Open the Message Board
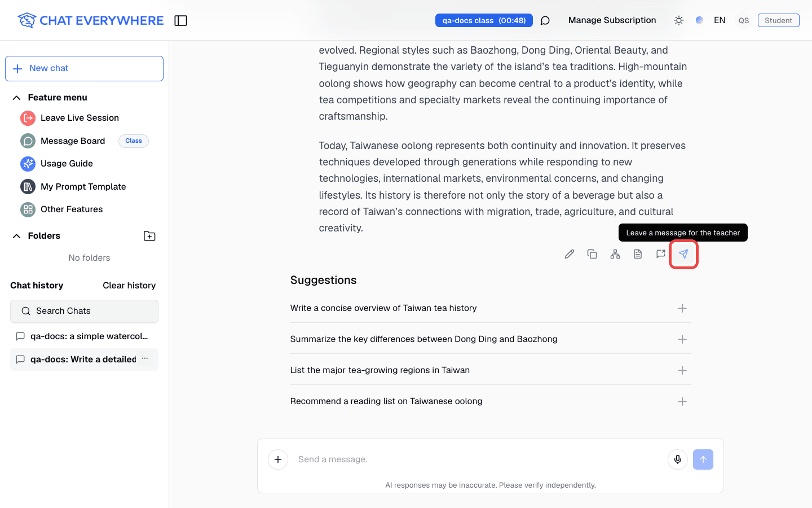Viewport: 812px width, 508px height. click(x=73, y=141)
